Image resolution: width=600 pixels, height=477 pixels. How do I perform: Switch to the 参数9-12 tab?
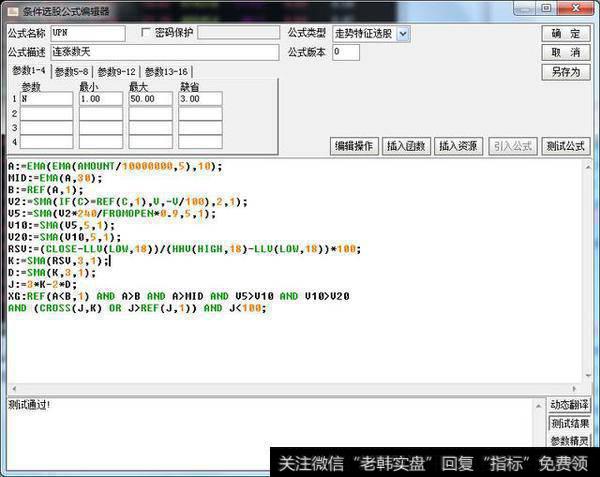(x=119, y=71)
